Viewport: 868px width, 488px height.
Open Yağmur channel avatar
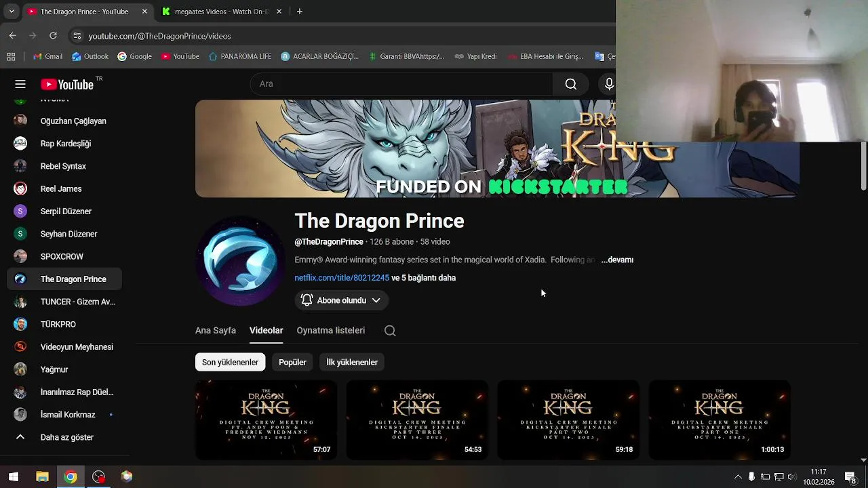pyautogui.click(x=20, y=369)
